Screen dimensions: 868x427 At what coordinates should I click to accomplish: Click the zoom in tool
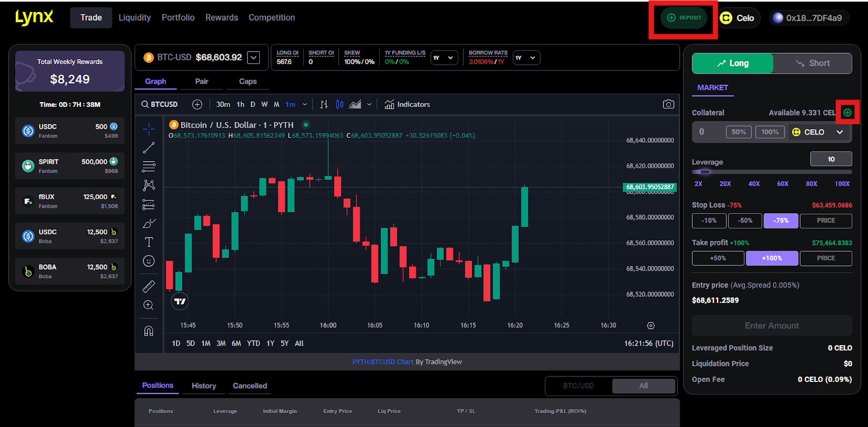(149, 305)
